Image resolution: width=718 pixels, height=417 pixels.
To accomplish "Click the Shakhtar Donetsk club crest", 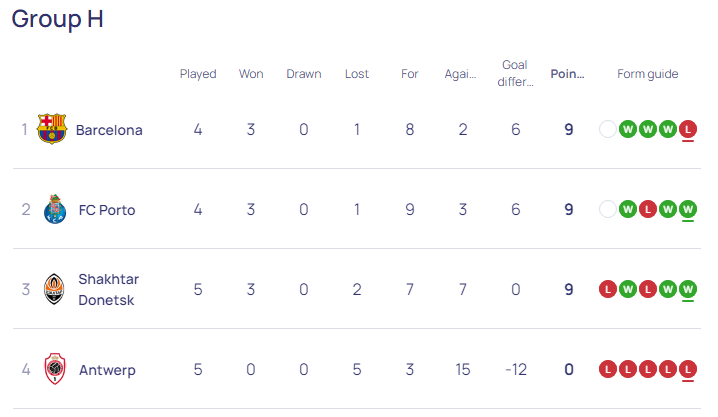I will point(54,289).
